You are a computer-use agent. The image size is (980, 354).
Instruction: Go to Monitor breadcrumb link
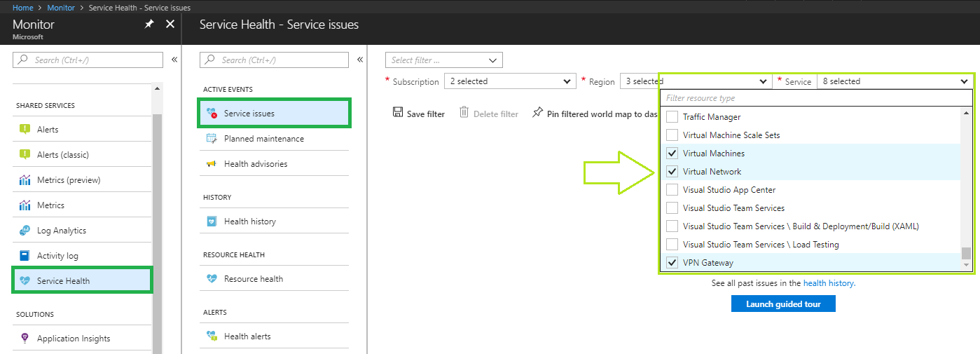point(61,8)
